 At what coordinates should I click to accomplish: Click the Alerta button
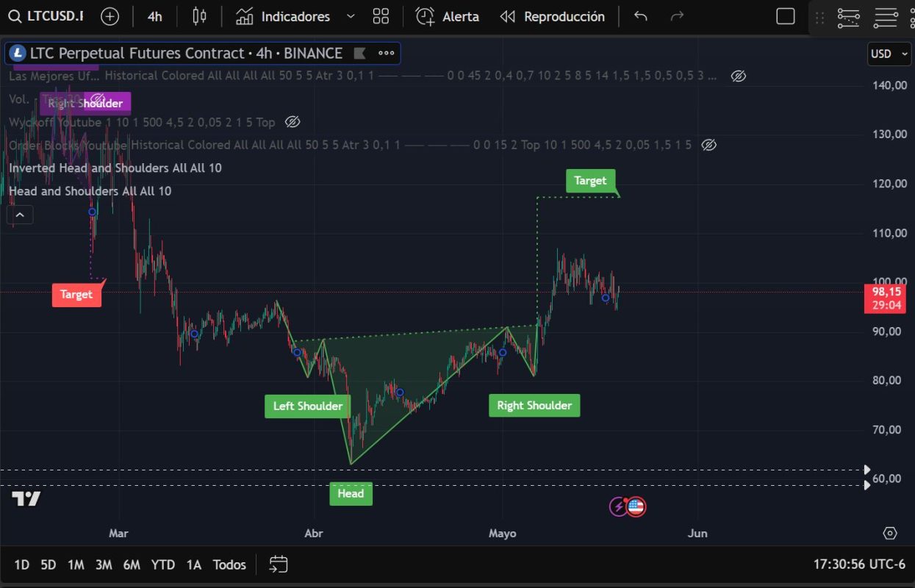coord(447,16)
